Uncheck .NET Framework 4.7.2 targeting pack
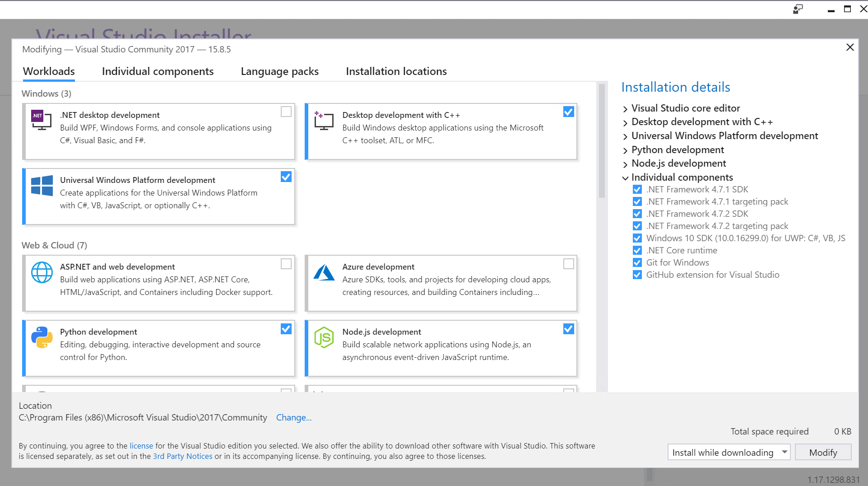The width and height of the screenshot is (868, 486). [x=637, y=226]
